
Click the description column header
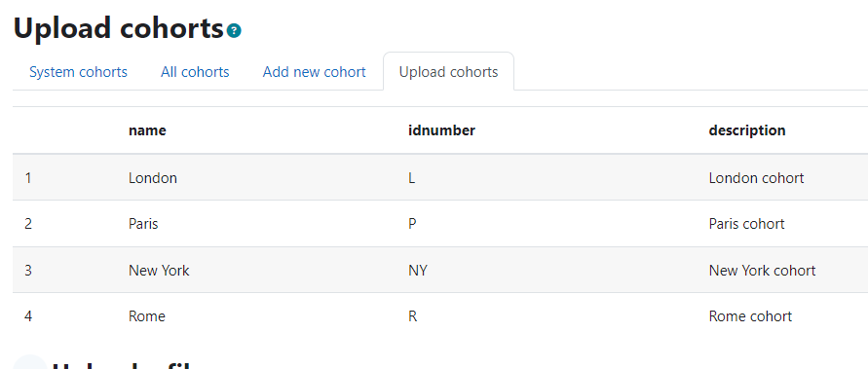pos(747,130)
